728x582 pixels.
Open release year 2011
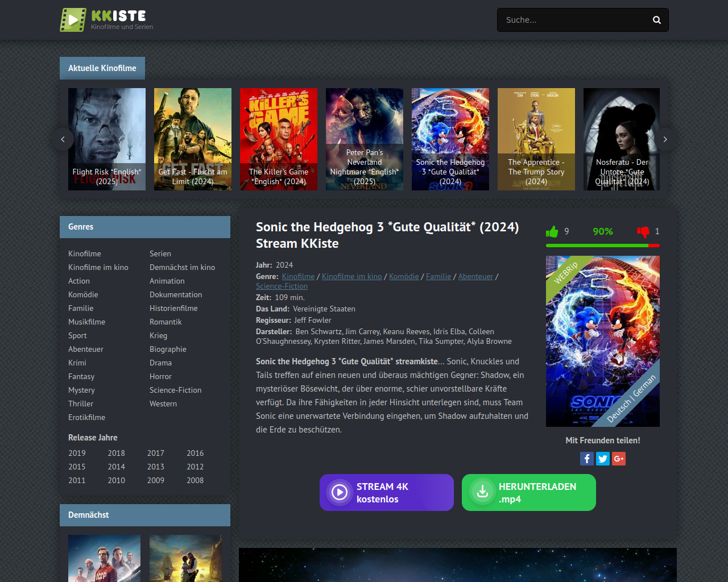[x=77, y=480]
